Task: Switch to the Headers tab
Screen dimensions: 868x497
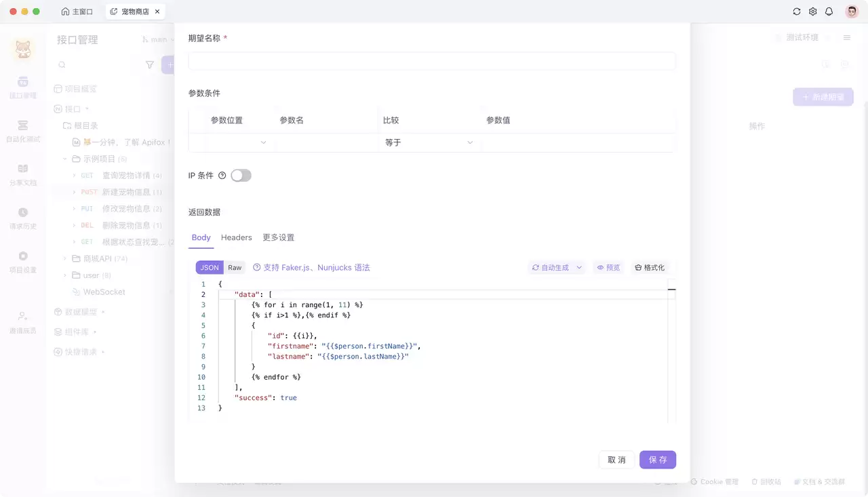Action: pos(237,237)
